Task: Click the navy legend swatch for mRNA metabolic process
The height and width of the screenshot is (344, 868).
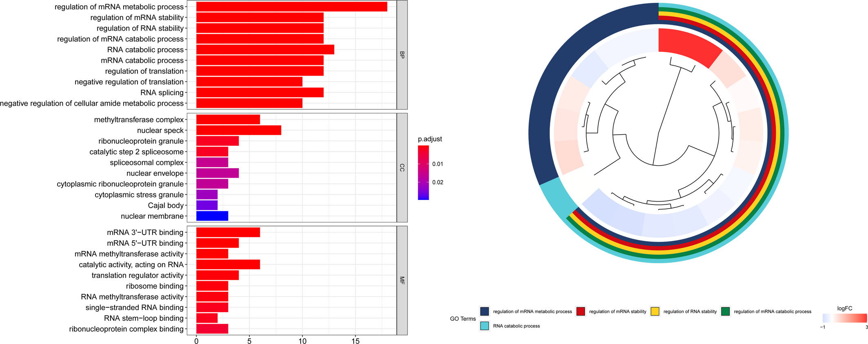Action: click(485, 311)
